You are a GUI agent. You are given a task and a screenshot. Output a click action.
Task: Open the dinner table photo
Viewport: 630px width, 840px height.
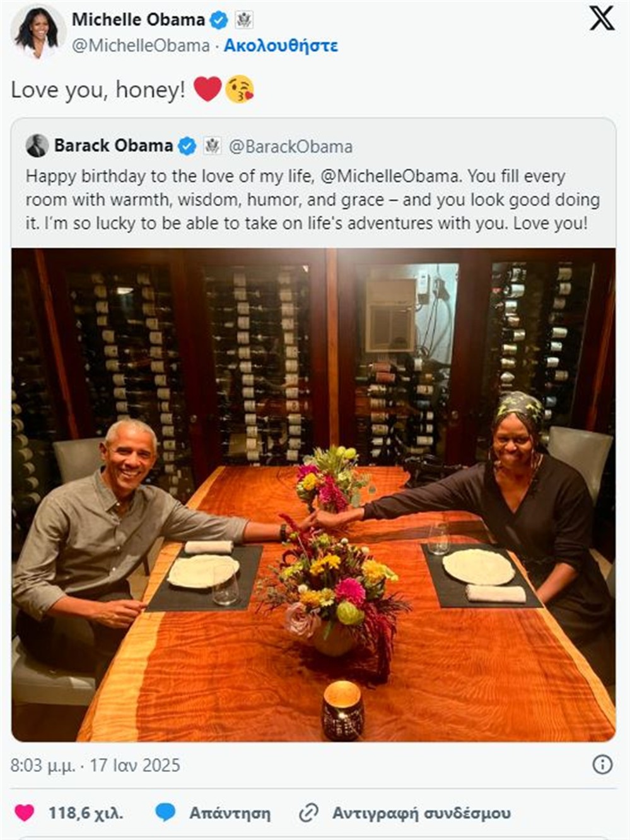pyautogui.click(x=313, y=494)
